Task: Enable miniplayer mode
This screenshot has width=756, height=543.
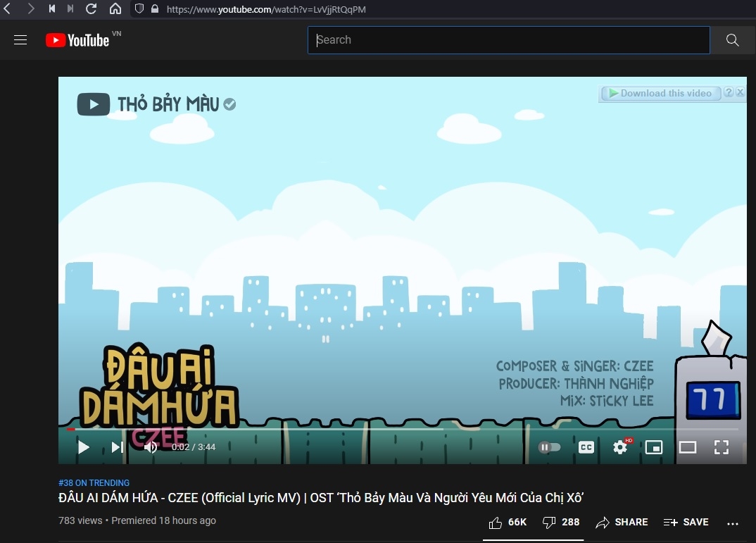Action: (x=654, y=447)
